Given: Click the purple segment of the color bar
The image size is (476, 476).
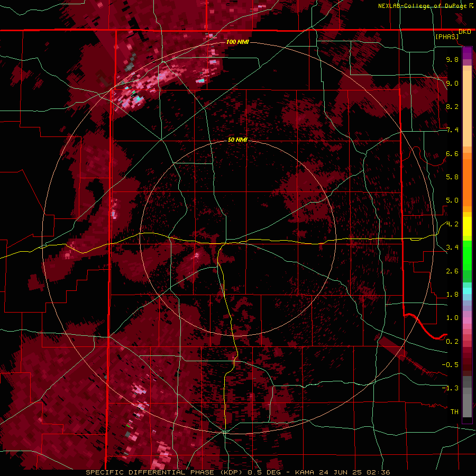Looking at the screenshot, I should pos(467,53).
